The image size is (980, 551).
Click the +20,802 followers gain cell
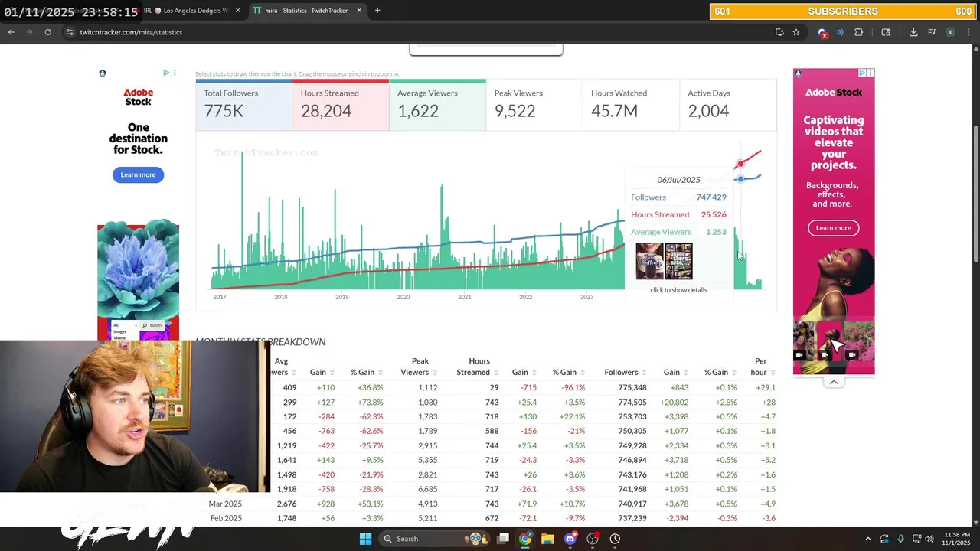[673, 402]
